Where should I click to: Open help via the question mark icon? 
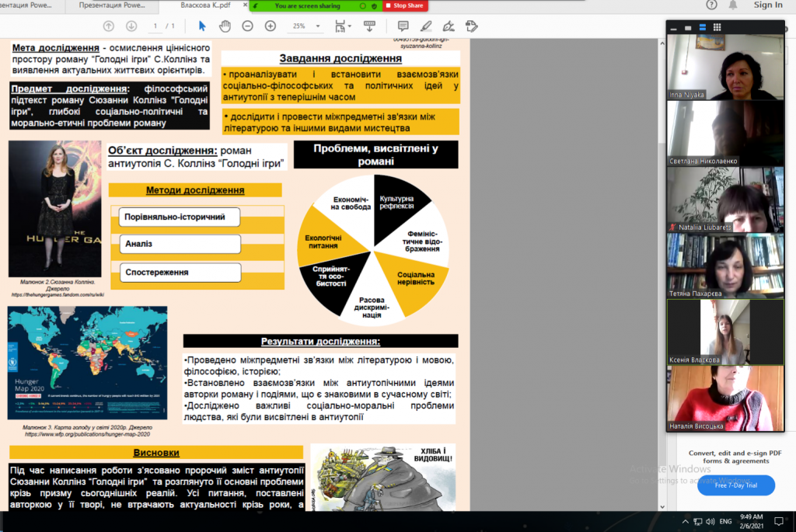(712, 5)
